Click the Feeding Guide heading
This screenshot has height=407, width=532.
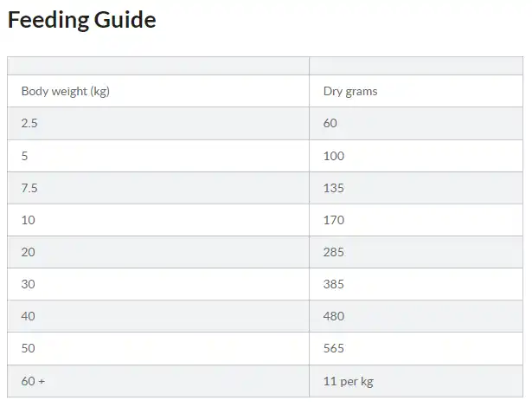[x=82, y=20]
